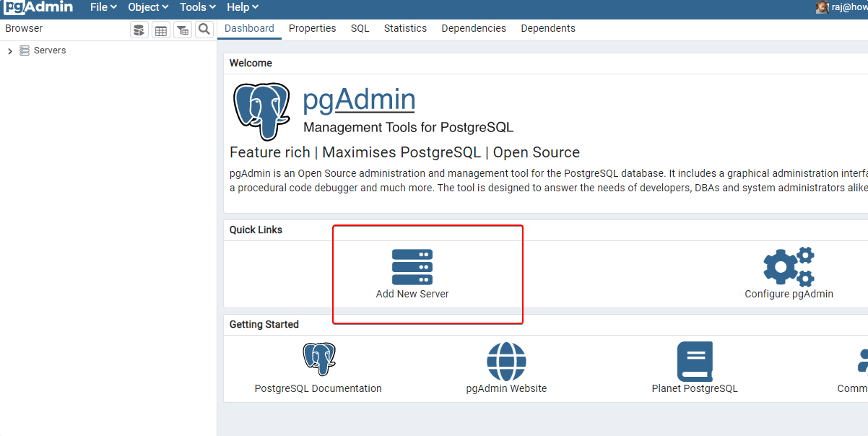Open the Object menu

[148, 7]
